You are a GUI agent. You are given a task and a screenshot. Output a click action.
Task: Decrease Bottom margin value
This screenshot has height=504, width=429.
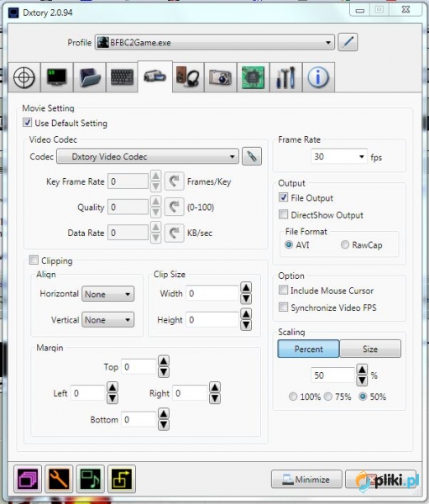pyautogui.click(x=164, y=425)
